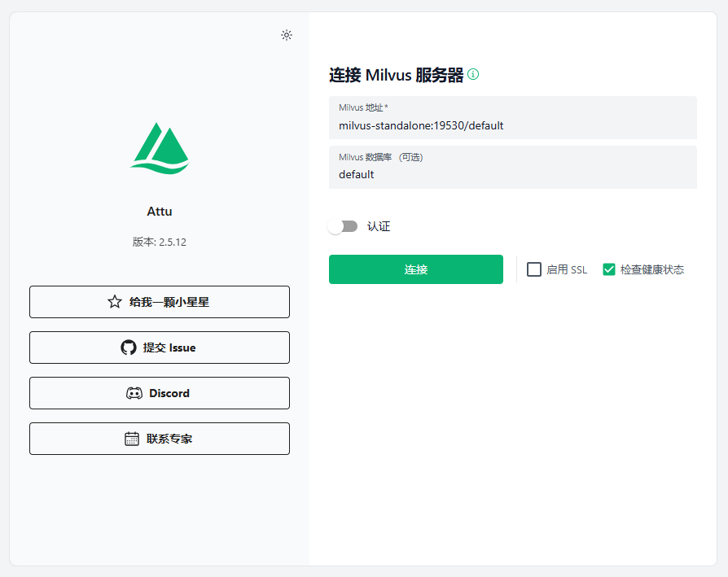Enable the 启用 SSL checkbox
Image resolution: width=728 pixels, height=577 pixels.
tap(534, 269)
